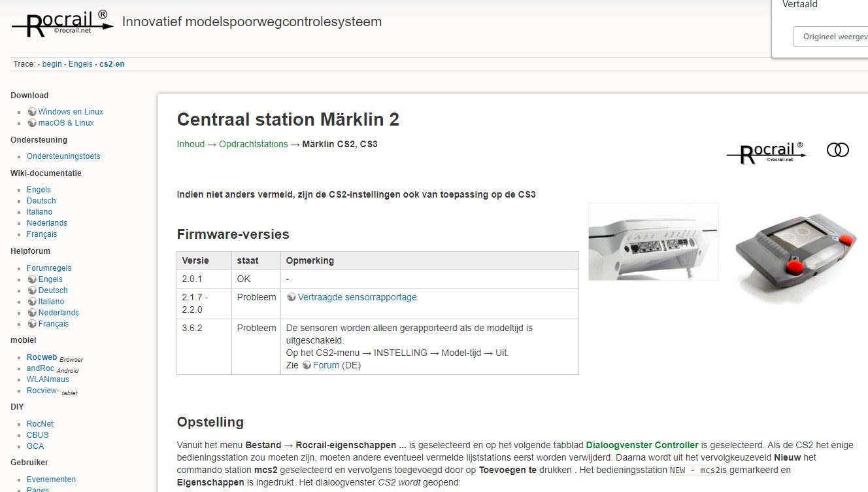Open Wiki-documentatie Français link
868x492 pixels.
point(42,234)
